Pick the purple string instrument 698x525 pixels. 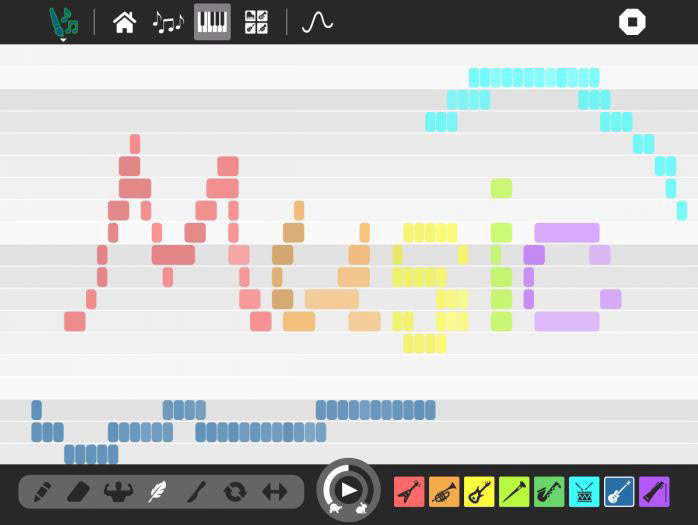[x=654, y=492]
